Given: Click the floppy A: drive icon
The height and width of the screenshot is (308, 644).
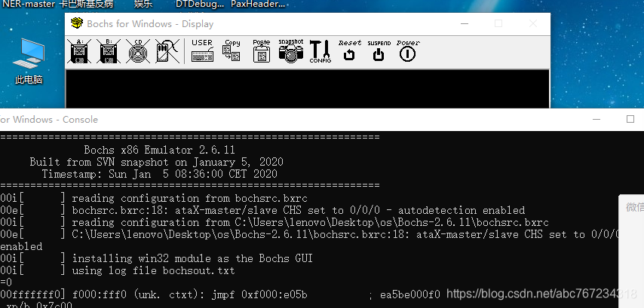Looking at the screenshot, I should (x=79, y=51).
